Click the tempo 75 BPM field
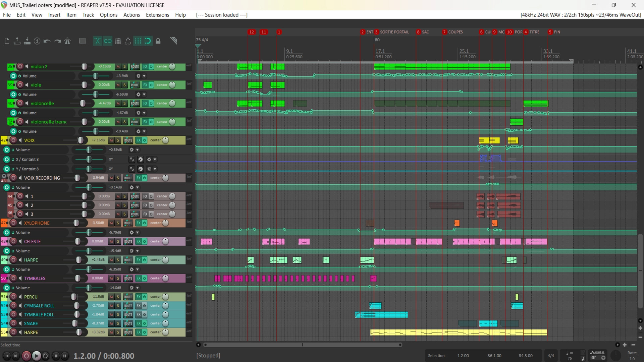 [570, 358]
